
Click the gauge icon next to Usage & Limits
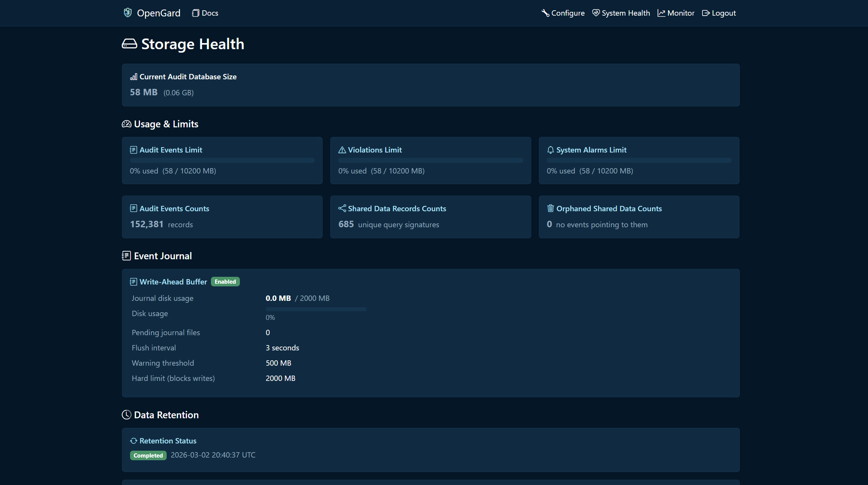[x=126, y=124]
